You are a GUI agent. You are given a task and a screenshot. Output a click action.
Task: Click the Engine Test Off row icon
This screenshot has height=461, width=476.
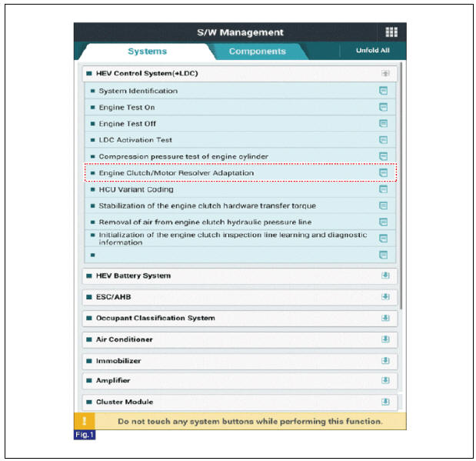tap(384, 123)
